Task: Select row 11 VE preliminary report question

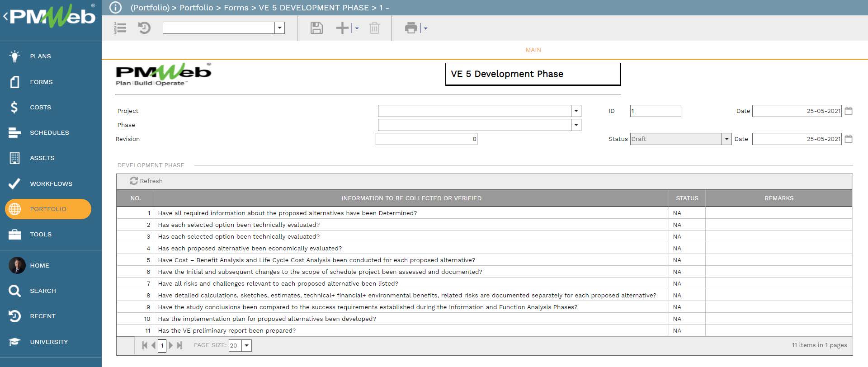Action: (x=484, y=330)
